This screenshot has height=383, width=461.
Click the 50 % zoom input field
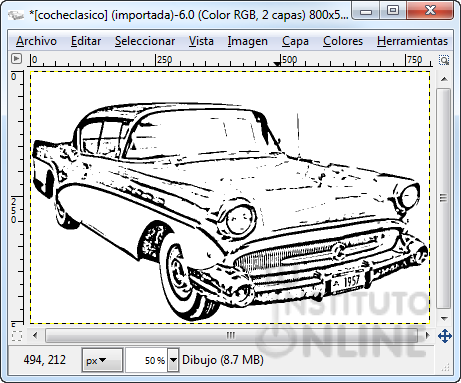(147, 360)
